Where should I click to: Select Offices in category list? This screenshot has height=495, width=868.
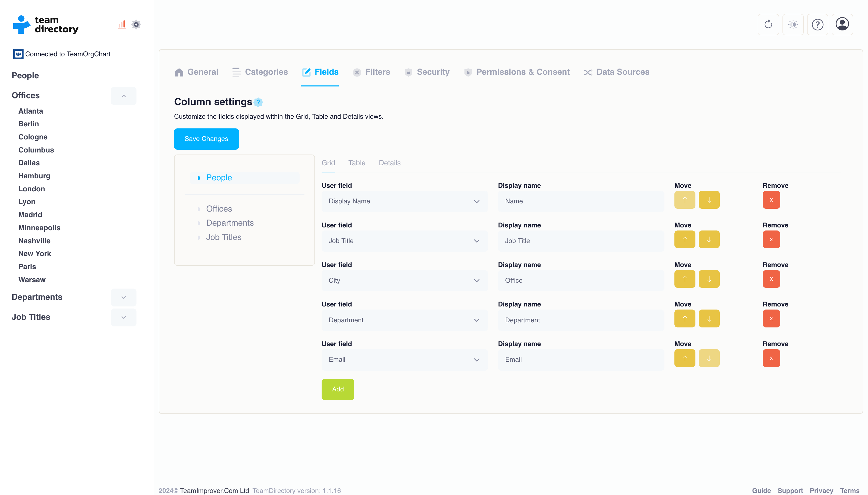219,209
